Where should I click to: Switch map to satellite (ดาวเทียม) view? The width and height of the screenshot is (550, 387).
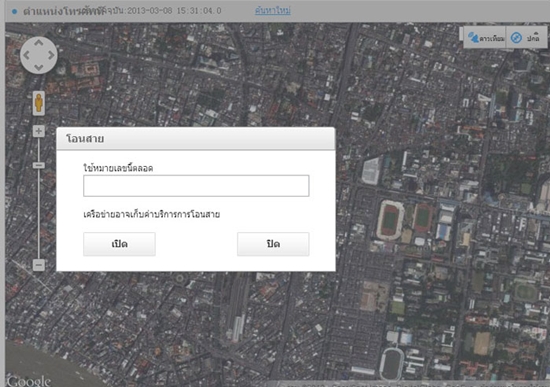tap(485, 38)
